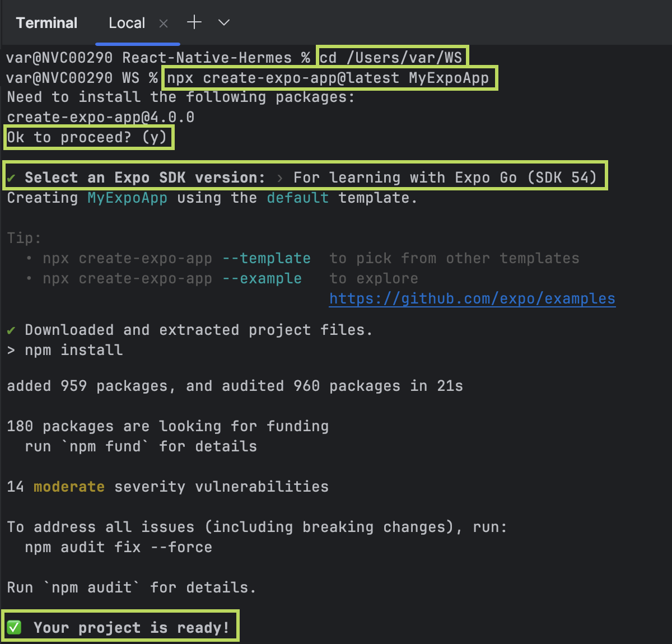Click the teal "MyExpoApp" project name

click(x=127, y=198)
